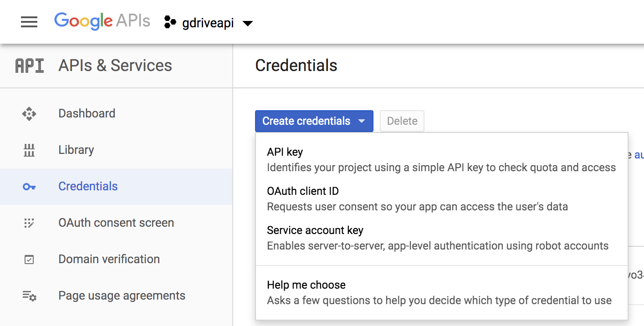
Task: Click the Credentials key icon
Action: pyautogui.click(x=29, y=187)
